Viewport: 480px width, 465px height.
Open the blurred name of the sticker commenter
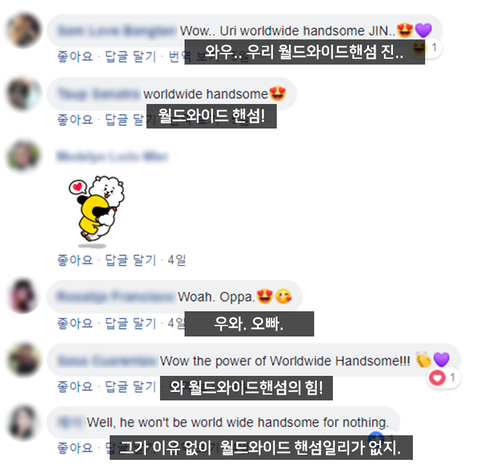[113, 157]
